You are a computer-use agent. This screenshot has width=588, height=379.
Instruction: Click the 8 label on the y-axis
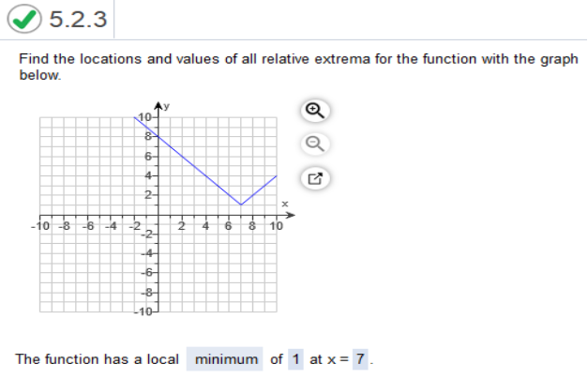point(148,137)
